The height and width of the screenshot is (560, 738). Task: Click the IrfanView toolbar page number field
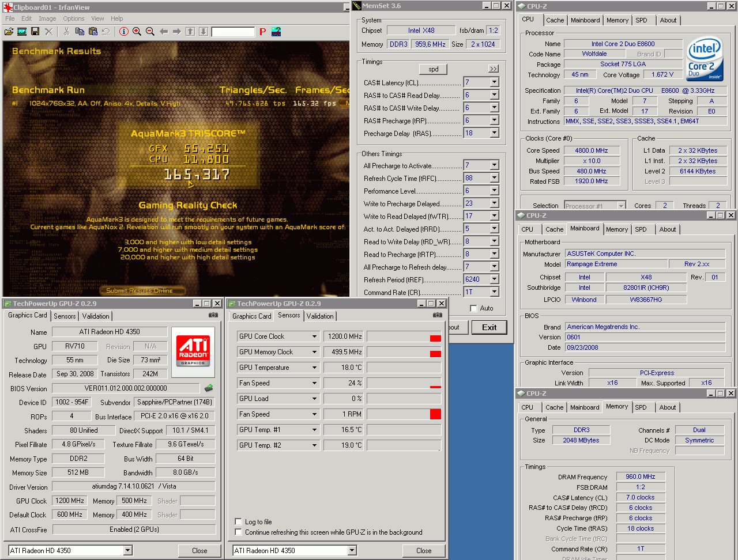(232, 32)
